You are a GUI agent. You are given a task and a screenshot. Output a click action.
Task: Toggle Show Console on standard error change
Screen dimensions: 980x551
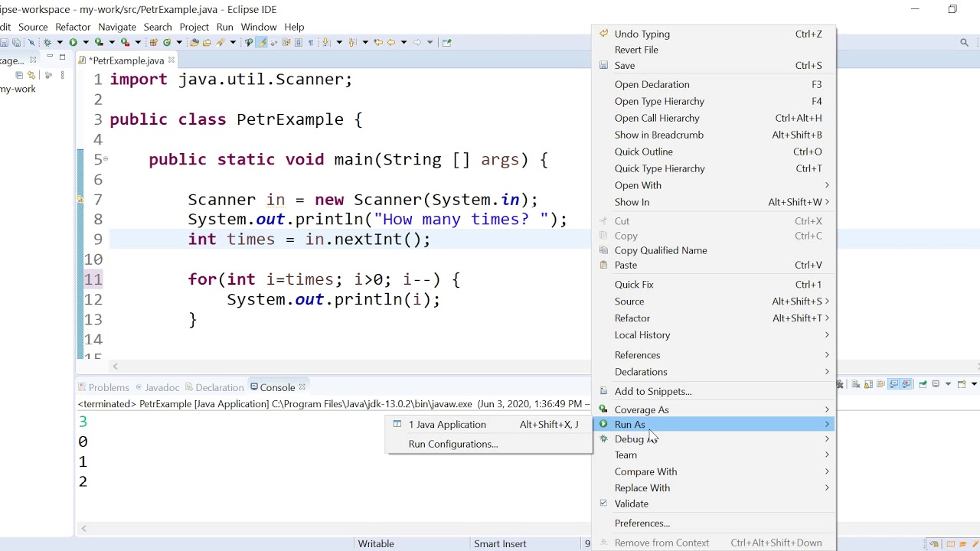tap(906, 384)
